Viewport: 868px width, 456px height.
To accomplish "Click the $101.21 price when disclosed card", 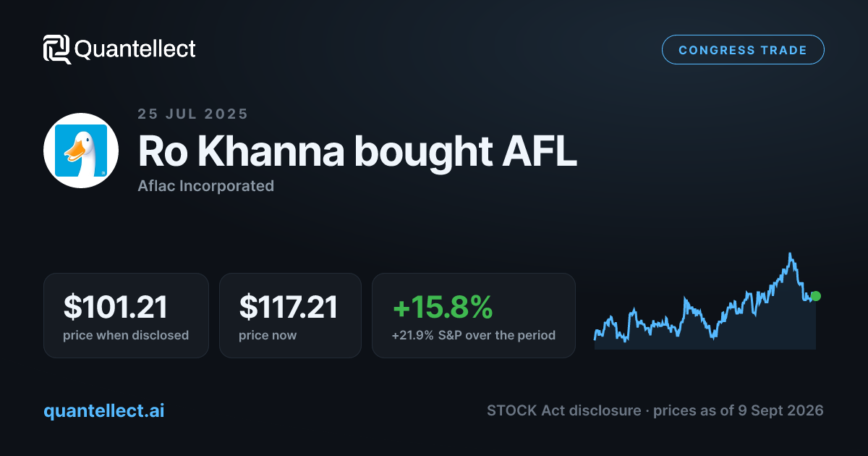I will (x=126, y=316).
